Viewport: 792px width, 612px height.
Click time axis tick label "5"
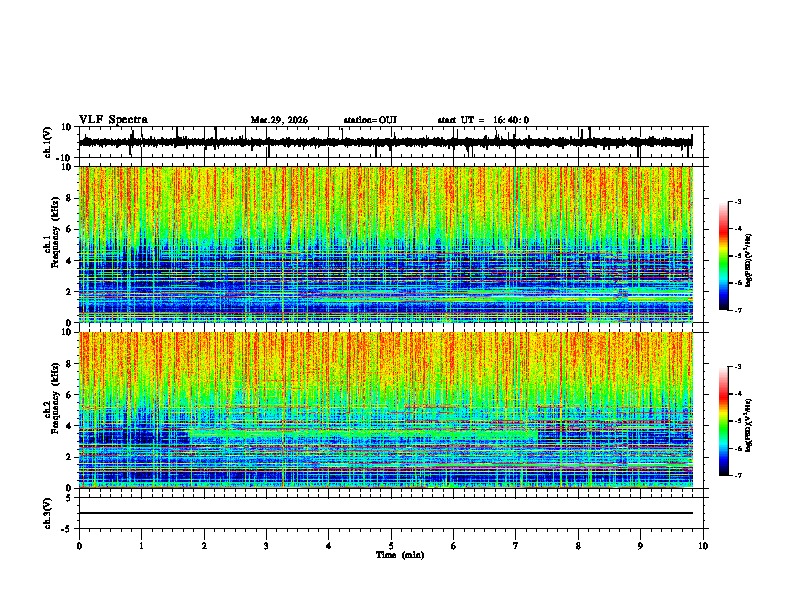coord(391,546)
